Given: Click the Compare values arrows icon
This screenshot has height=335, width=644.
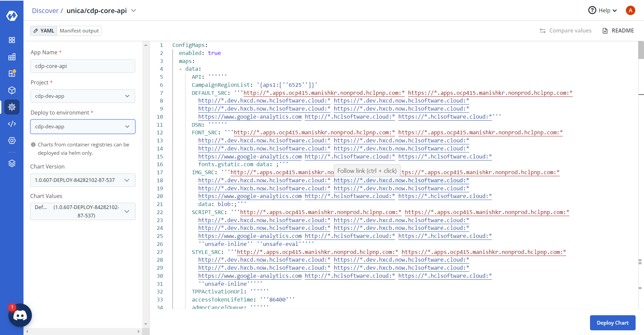Looking at the screenshot, I should 542,31.
